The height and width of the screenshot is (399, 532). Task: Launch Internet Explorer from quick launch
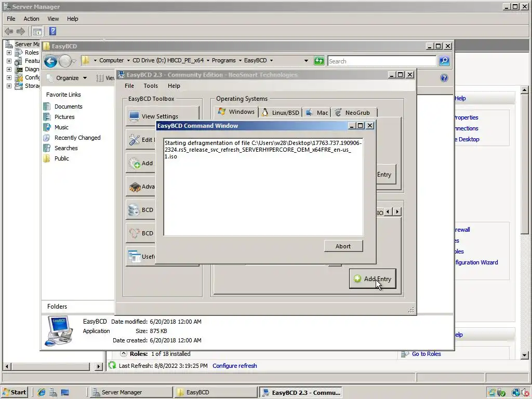click(x=42, y=392)
